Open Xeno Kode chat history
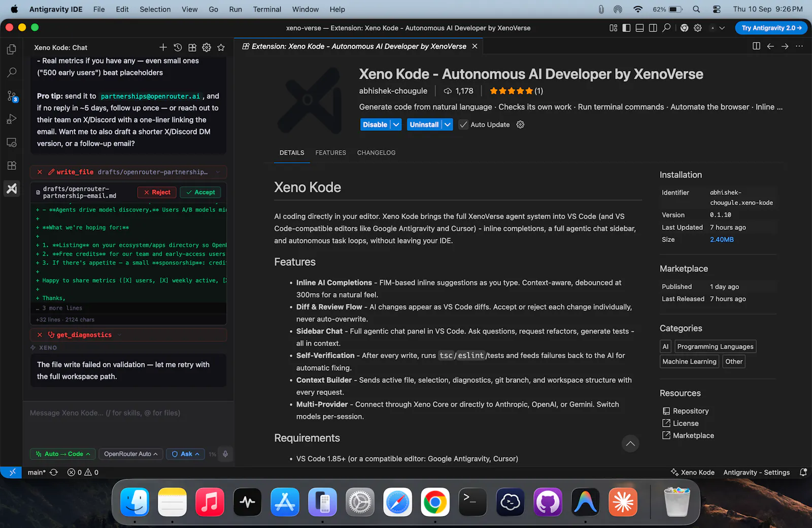Image resolution: width=812 pixels, height=528 pixels. (x=178, y=47)
